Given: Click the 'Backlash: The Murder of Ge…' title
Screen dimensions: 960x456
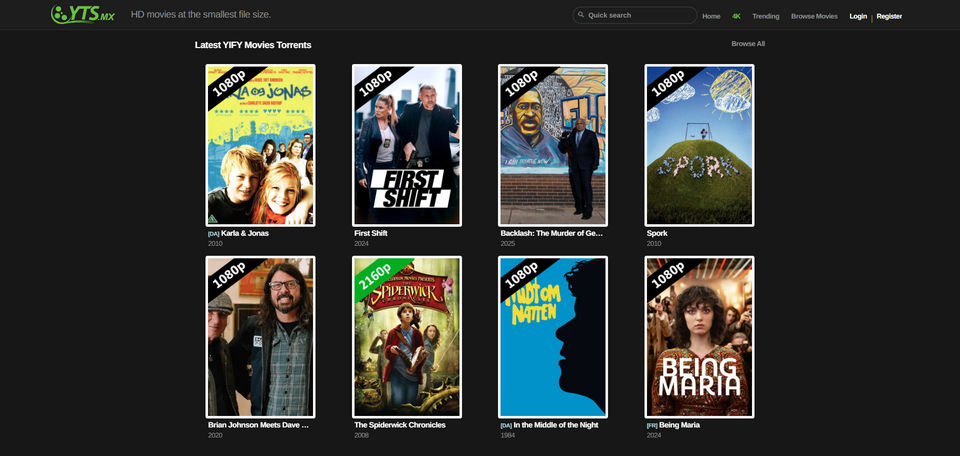Looking at the screenshot, I should 552,233.
